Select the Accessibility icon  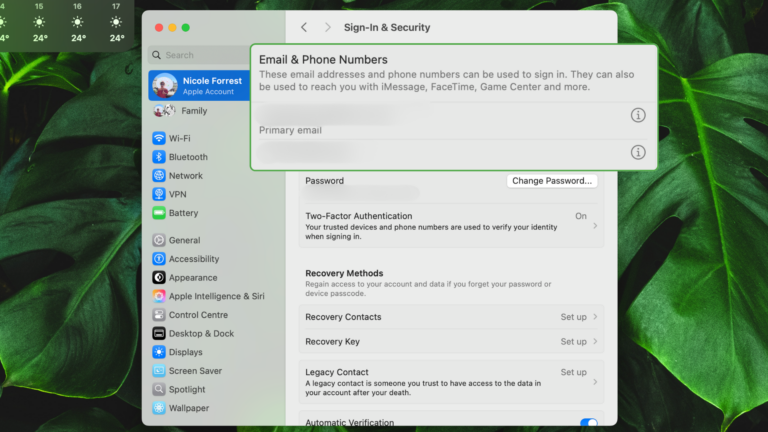(x=159, y=259)
